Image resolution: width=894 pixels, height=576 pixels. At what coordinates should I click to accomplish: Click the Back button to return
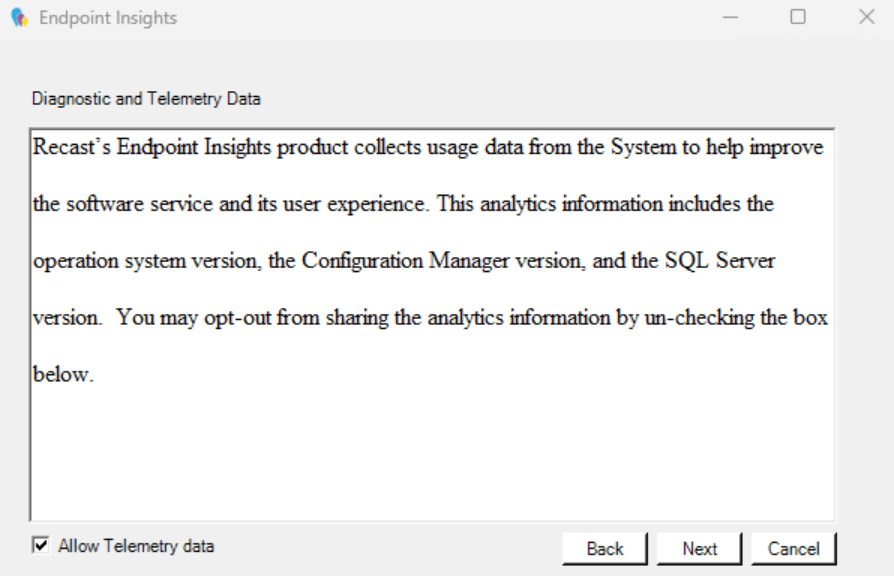pos(605,548)
